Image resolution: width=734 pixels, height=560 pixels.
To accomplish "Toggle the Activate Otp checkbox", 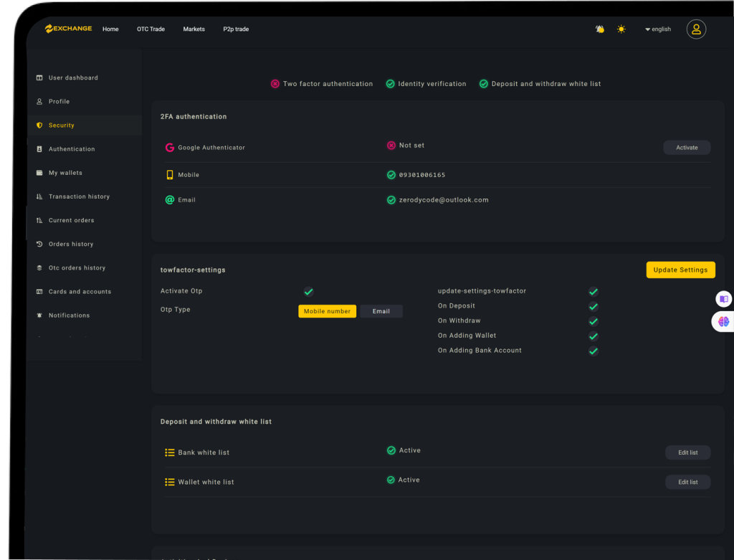I will pos(308,292).
